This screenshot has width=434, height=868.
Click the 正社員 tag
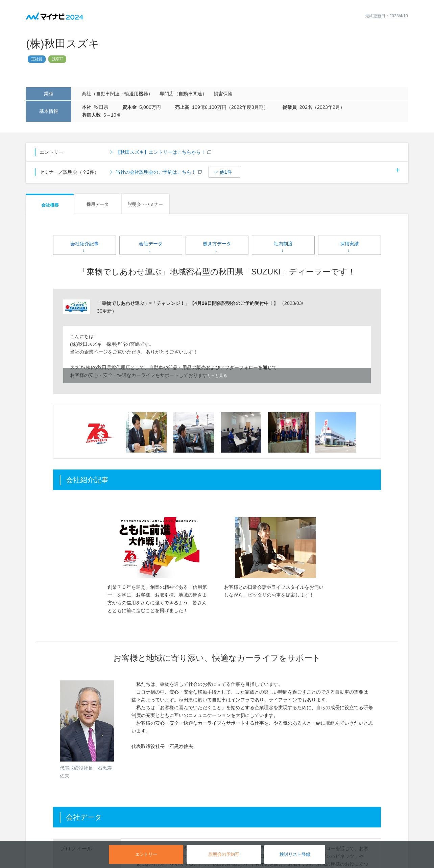pyautogui.click(x=37, y=59)
